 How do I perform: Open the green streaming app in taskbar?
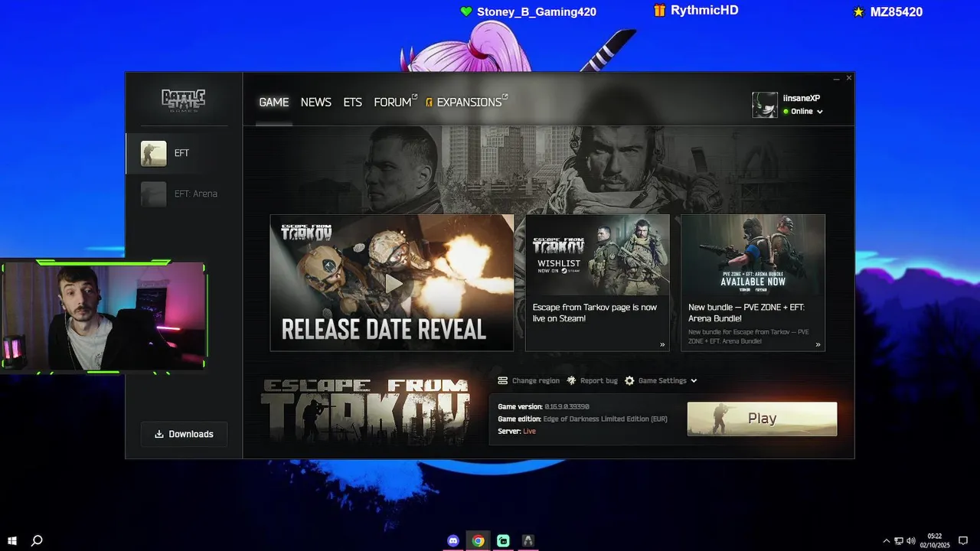[x=503, y=540]
